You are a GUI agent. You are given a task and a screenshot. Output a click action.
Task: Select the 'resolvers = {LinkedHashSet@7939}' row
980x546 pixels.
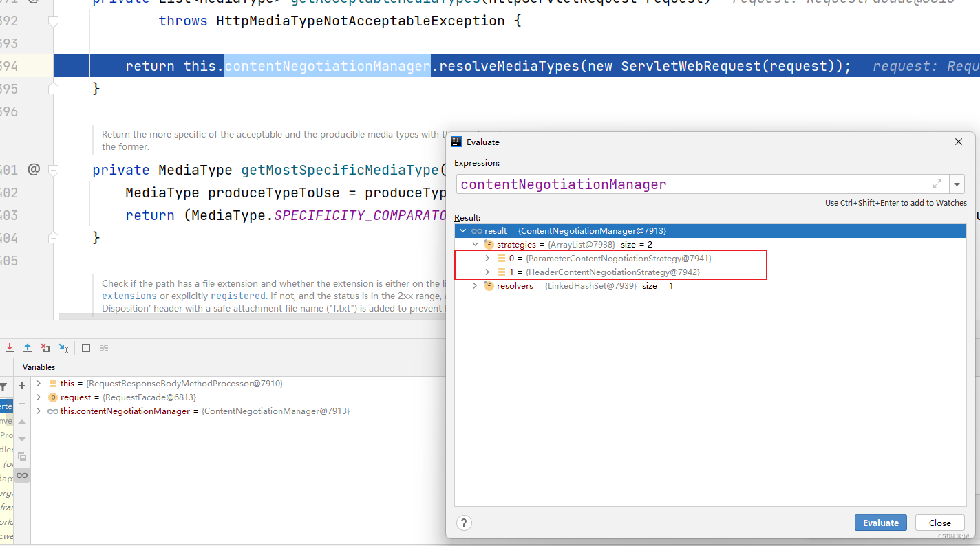[710, 286]
